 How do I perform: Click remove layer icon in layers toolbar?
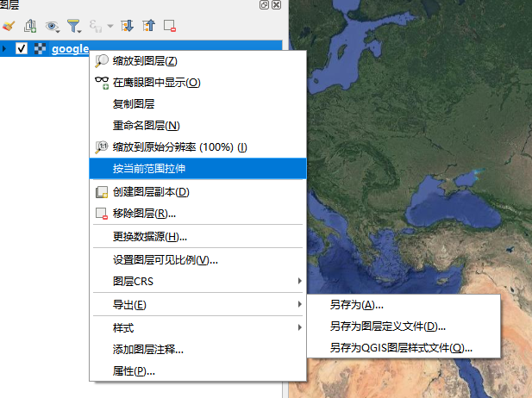[170, 26]
